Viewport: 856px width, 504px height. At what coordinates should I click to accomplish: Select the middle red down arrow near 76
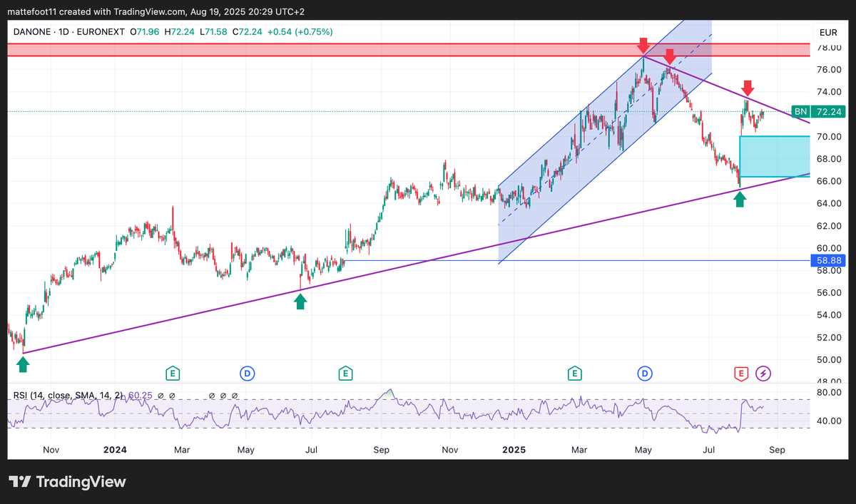[669, 57]
